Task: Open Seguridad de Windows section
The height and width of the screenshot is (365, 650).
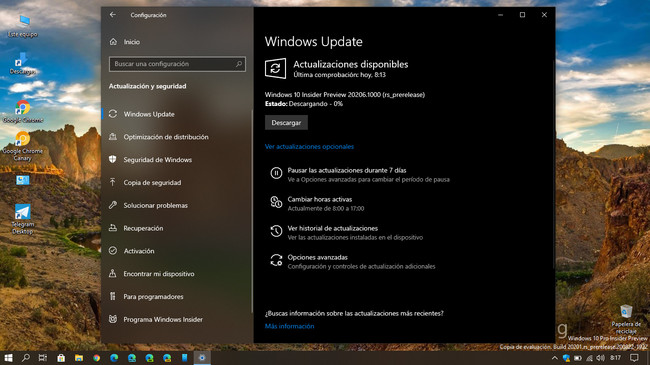Action: coord(177,160)
